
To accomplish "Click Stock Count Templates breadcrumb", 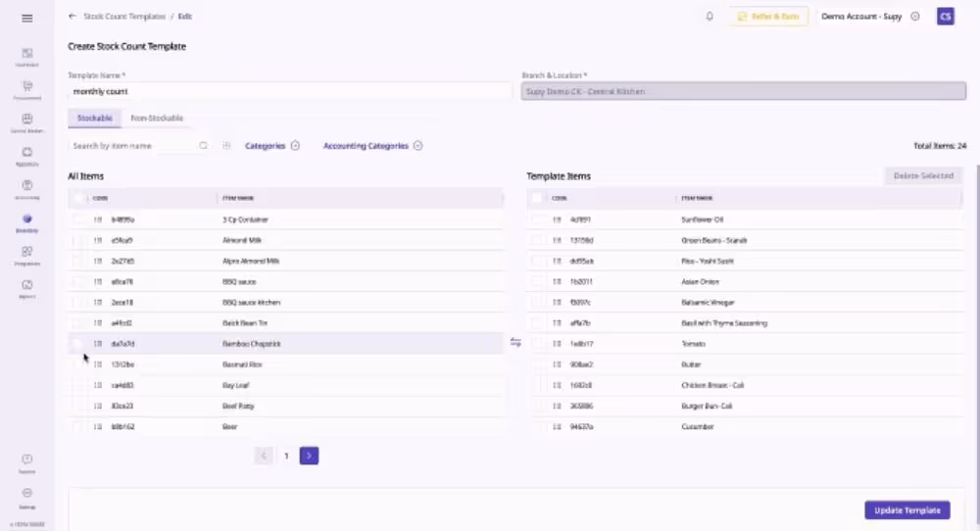I will [124, 17].
